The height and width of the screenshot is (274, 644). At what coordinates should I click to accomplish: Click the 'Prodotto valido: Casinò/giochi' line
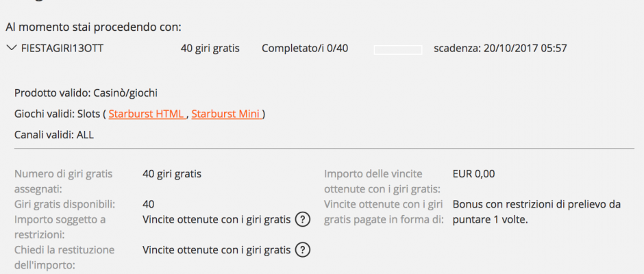(x=86, y=93)
